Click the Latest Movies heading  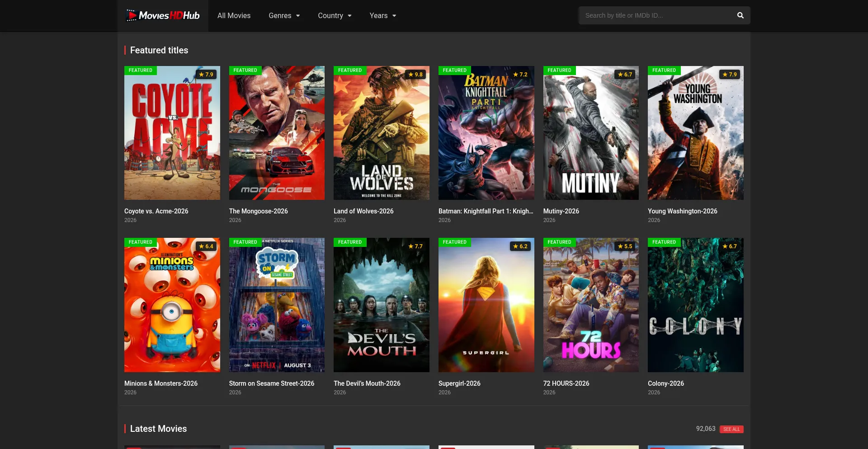pos(158,429)
